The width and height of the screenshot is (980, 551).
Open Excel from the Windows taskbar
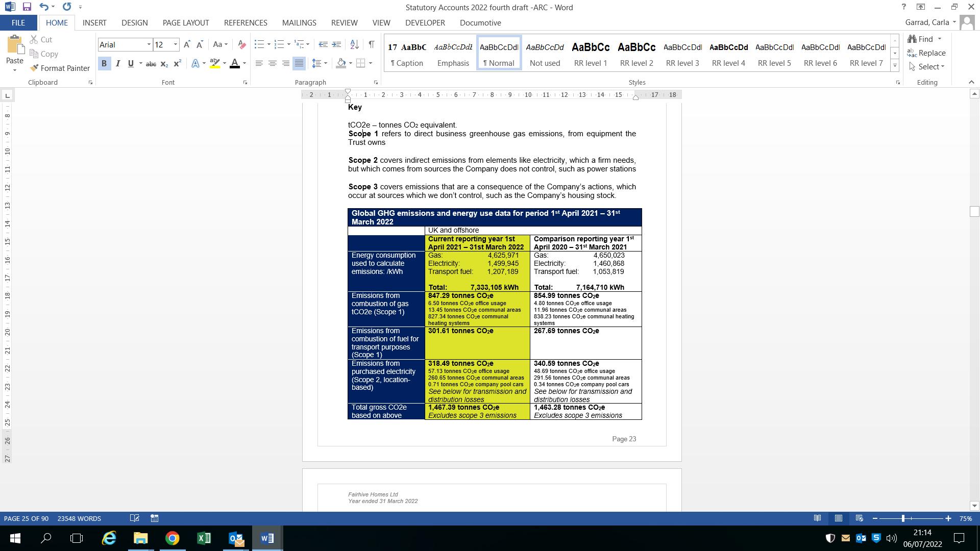coord(204,538)
